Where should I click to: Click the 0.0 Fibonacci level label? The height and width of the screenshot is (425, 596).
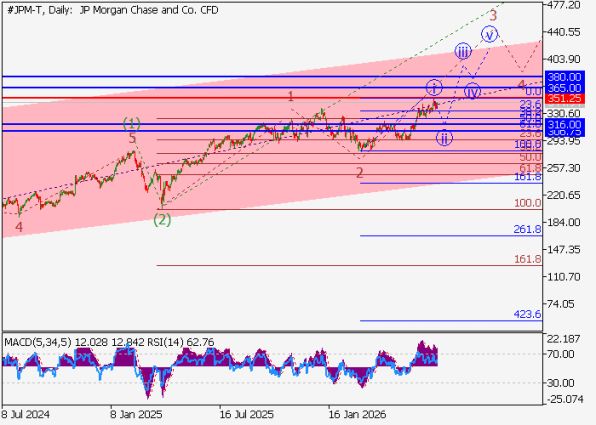click(x=533, y=92)
